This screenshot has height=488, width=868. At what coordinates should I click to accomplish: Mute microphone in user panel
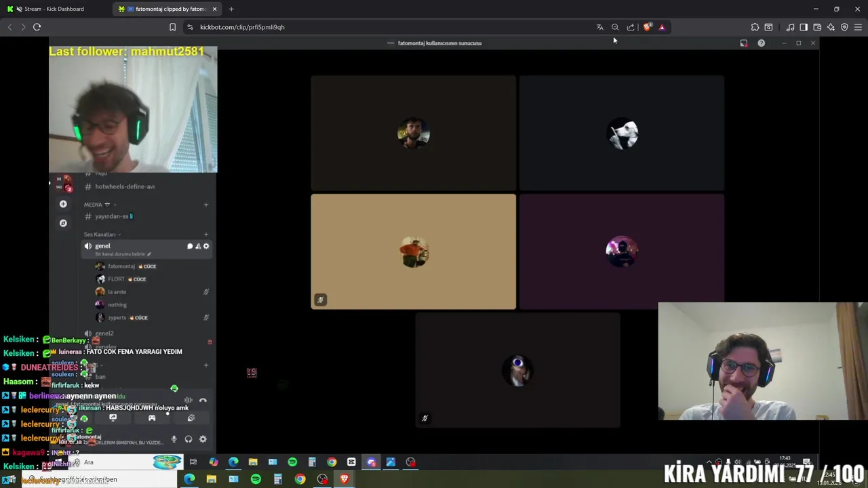point(174,439)
